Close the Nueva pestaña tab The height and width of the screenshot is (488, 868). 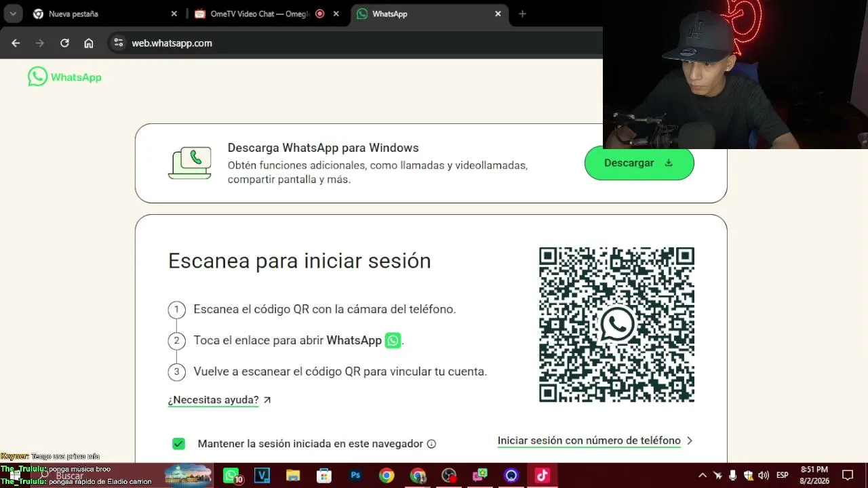click(x=174, y=14)
